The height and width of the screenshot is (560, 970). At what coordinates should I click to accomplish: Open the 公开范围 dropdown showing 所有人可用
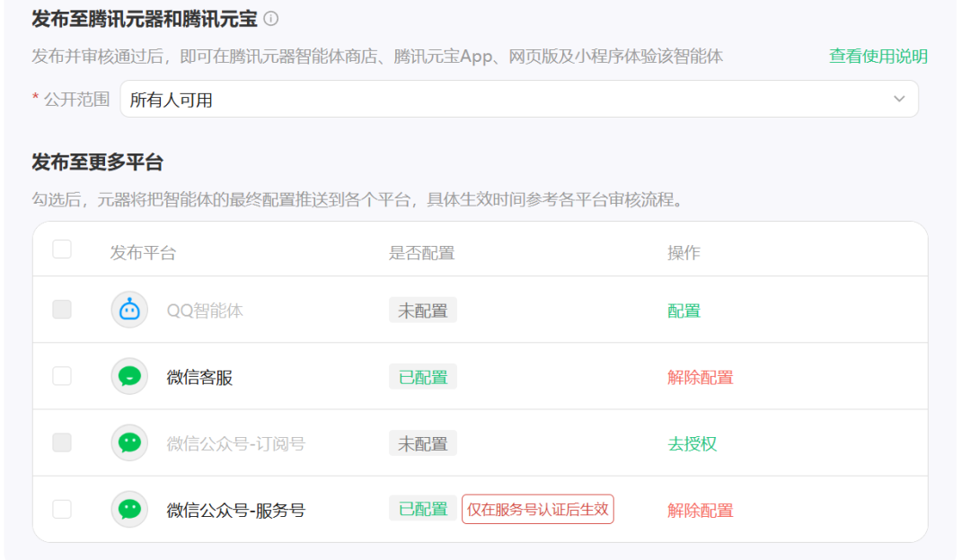519,99
